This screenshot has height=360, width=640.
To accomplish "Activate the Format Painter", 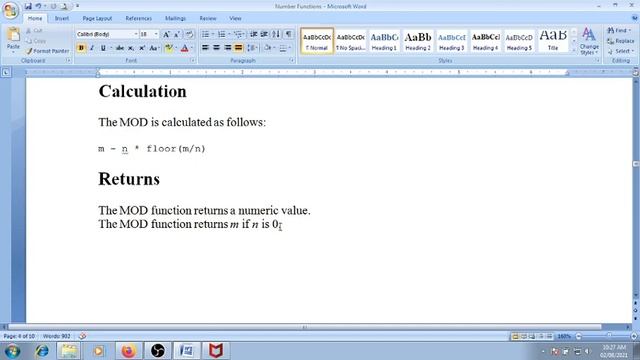I will [x=47, y=51].
